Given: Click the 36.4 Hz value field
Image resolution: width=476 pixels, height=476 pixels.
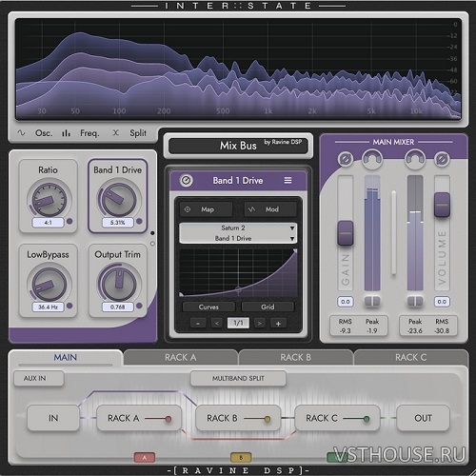Looking at the screenshot, I should [49, 307].
